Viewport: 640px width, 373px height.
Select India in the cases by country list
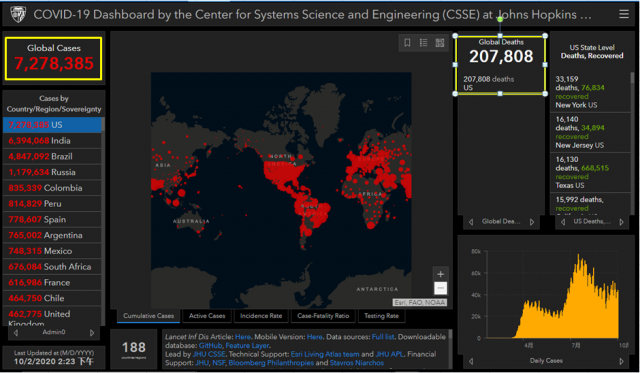(x=52, y=141)
